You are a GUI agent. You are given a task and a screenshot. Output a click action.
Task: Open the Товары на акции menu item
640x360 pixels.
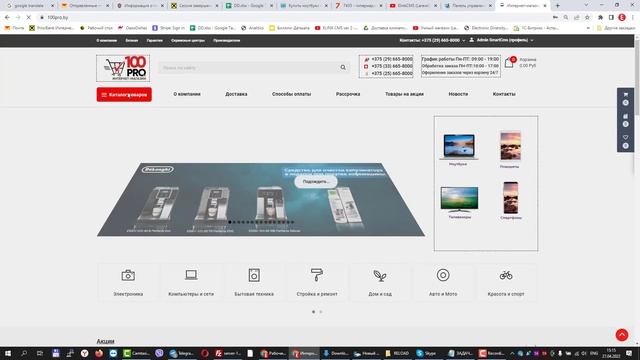click(404, 94)
